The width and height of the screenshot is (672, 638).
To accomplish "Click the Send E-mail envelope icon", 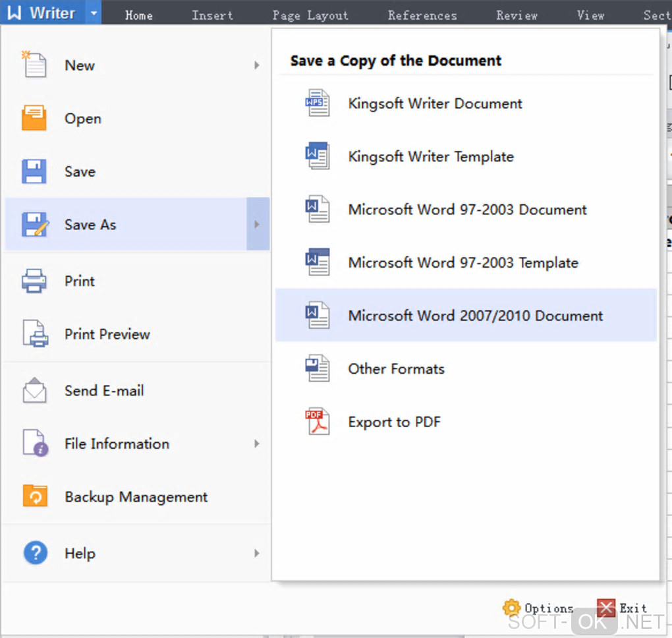I will tap(34, 390).
